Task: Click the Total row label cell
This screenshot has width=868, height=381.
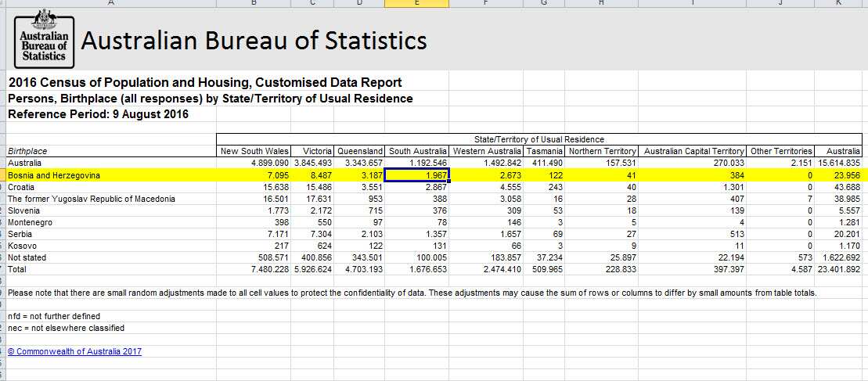Action: [x=18, y=269]
